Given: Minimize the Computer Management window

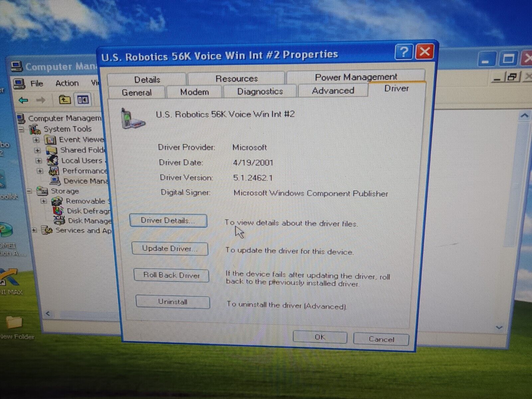Looking at the screenshot, I should click(486, 60).
